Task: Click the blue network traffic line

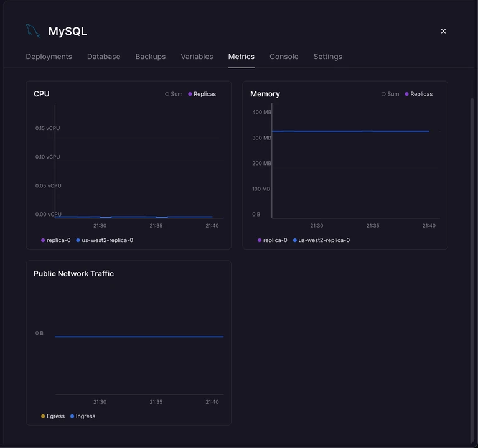Action: (x=139, y=337)
